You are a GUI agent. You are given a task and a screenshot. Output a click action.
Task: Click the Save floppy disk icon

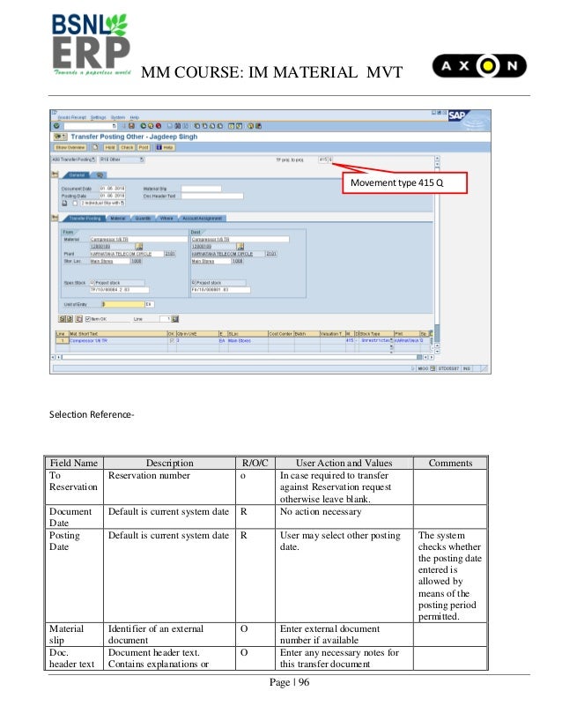132,126
